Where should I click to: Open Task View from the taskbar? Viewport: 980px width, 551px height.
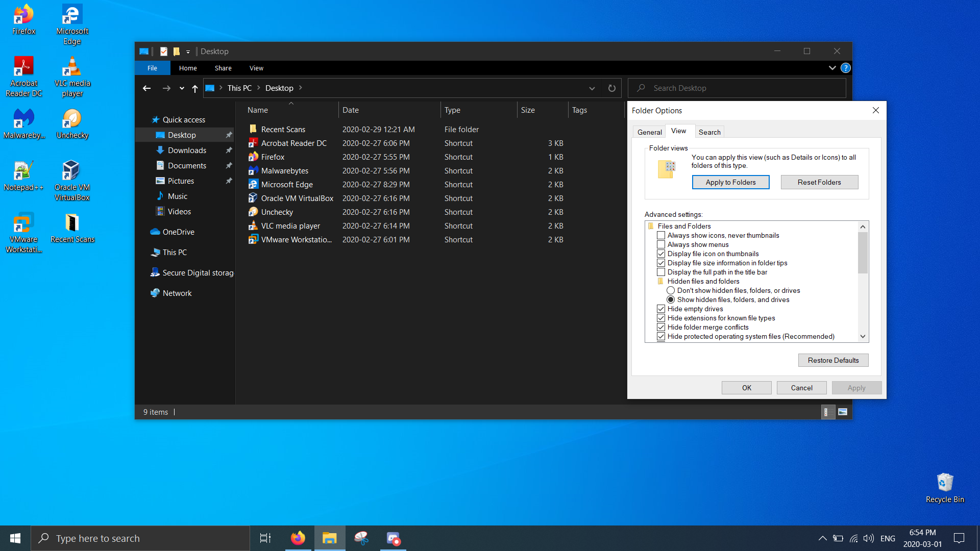[x=265, y=538]
